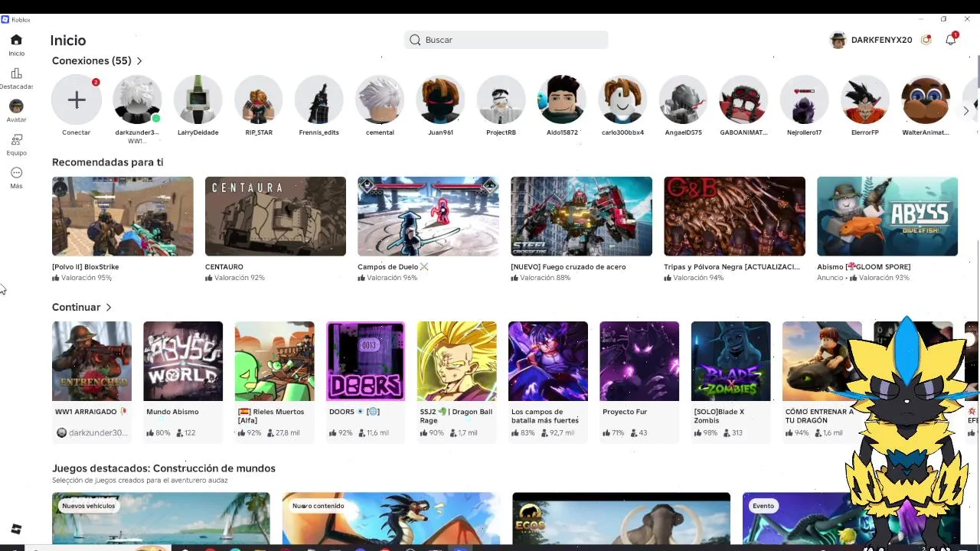980x551 pixels.
Task: Click the CENTAURO game title
Action: 224,267
